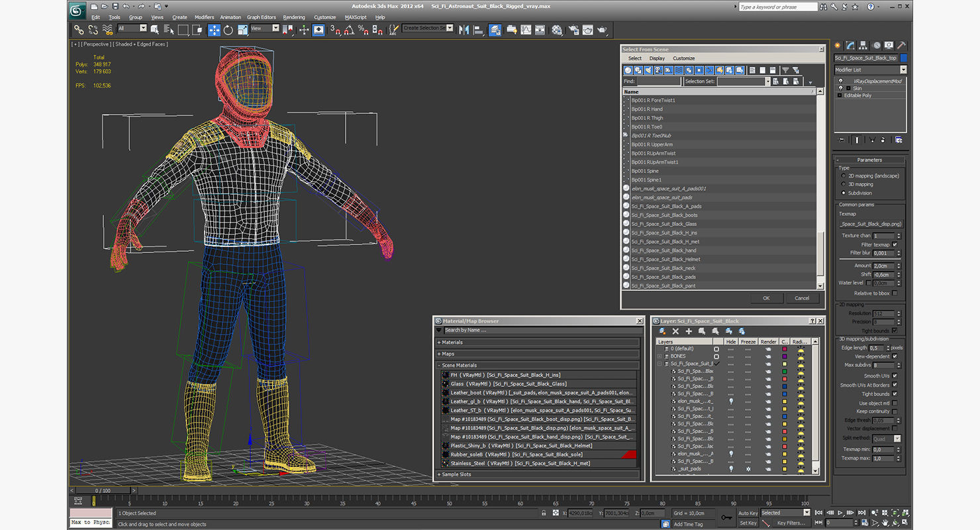Select Sci_Fi_Space_Suit_Black_Helmet in scene list
The width and height of the screenshot is (980, 530).
click(x=665, y=259)
